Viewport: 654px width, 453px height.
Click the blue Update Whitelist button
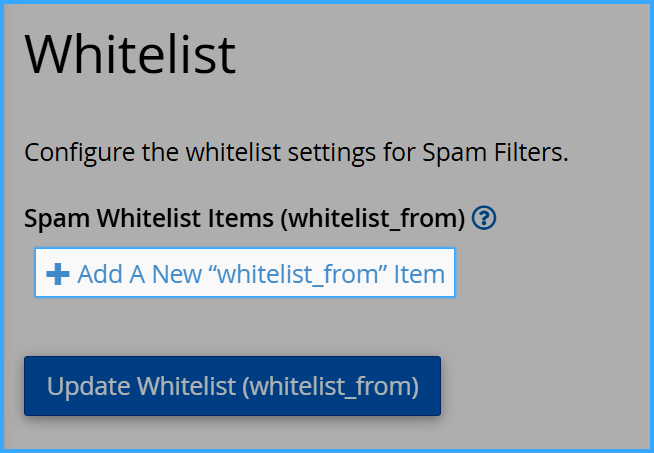232,386
